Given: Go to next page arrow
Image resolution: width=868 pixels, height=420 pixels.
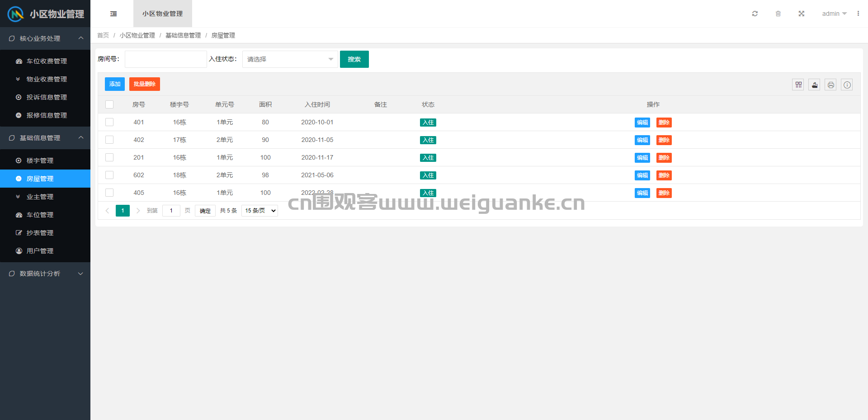Looking at the screenshot, I should 138,211.
